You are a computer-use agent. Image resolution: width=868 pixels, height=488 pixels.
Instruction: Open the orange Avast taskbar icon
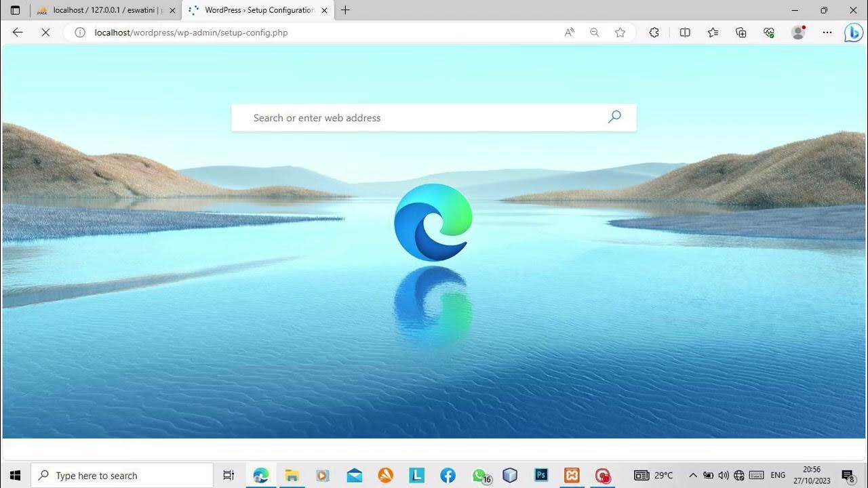pyautogui.click(x=385, y=476)
